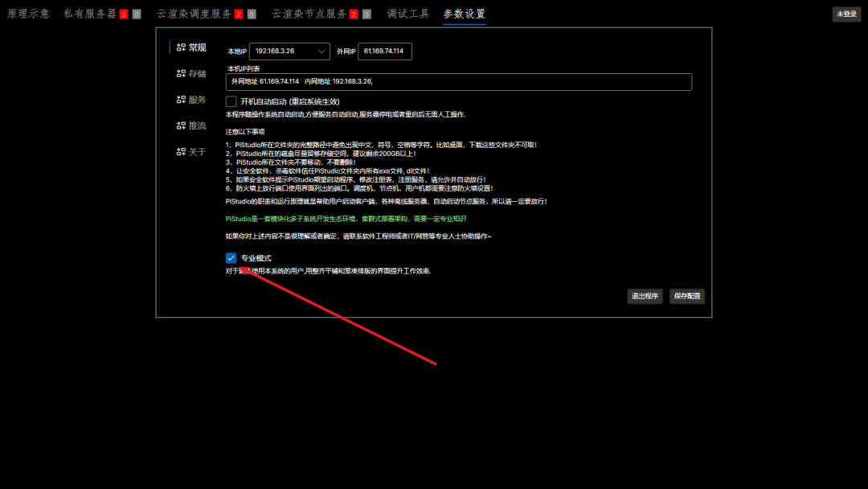Open the 存储 settings icon
Image resolution: width=868 pixels, height=489 pixels.
pos(181,74)
